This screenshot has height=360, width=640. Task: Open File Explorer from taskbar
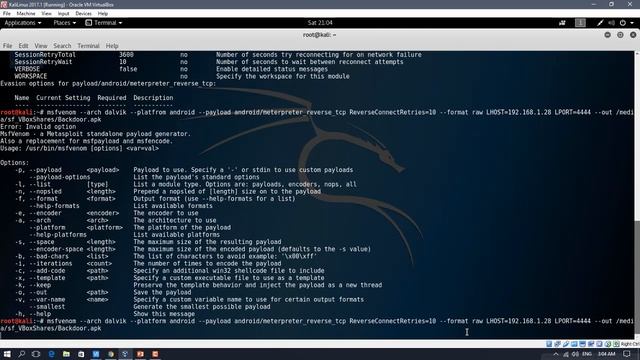click(66, 354)
